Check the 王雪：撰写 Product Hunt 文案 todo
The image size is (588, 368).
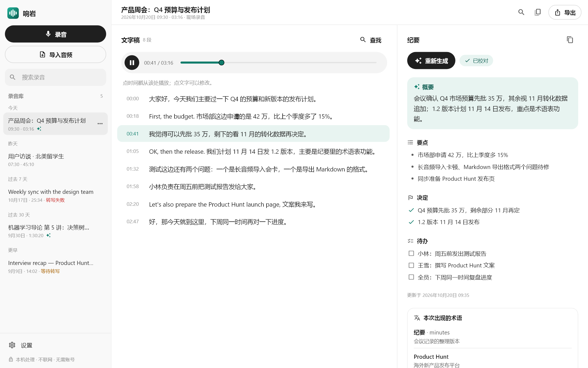[x=411, y=265]
